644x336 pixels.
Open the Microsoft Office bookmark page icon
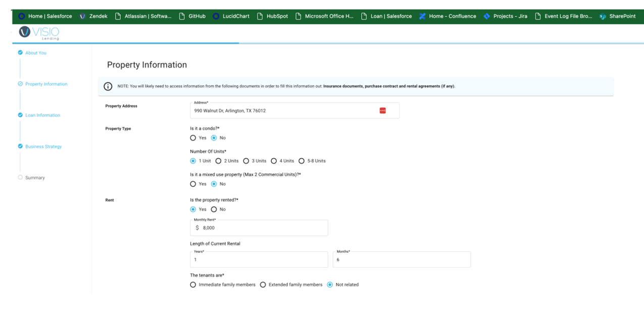298,16
